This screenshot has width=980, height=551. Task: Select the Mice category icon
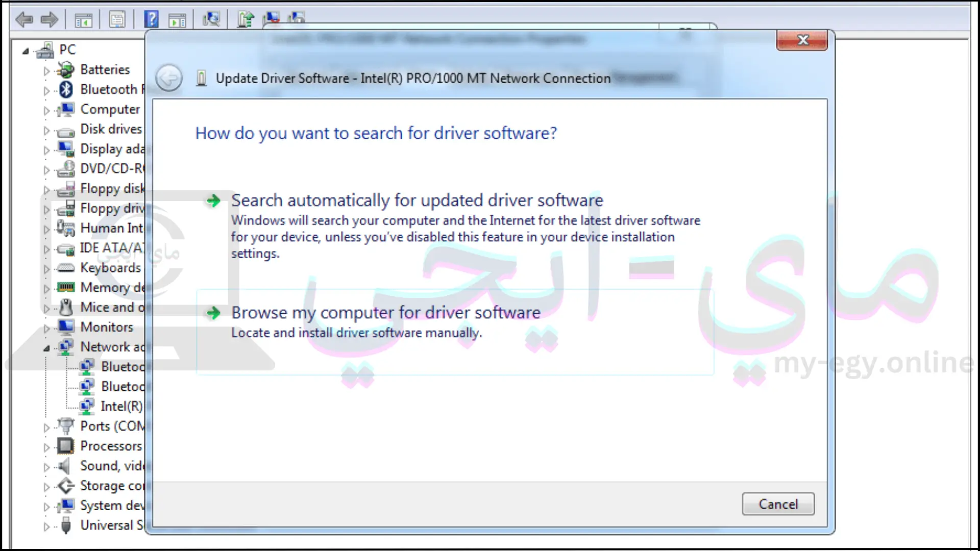click(66, 307)
